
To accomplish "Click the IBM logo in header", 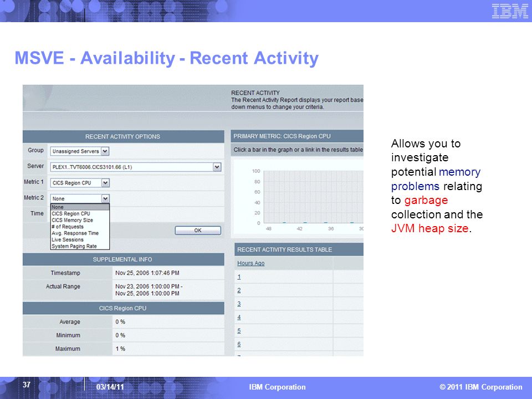I will (x=510, y=11).
